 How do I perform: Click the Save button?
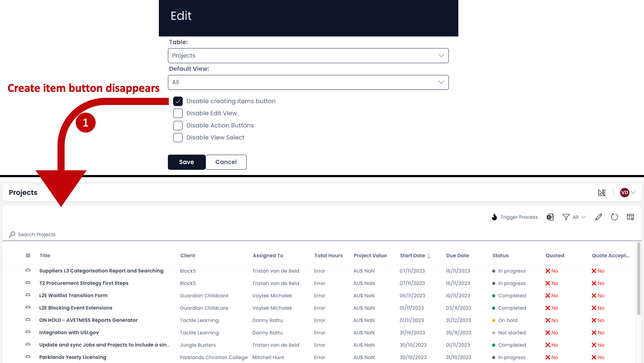[187, 162]
